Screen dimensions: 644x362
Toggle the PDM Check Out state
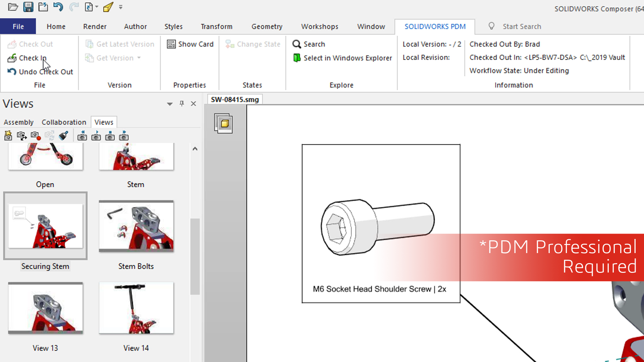pos(32,58)
